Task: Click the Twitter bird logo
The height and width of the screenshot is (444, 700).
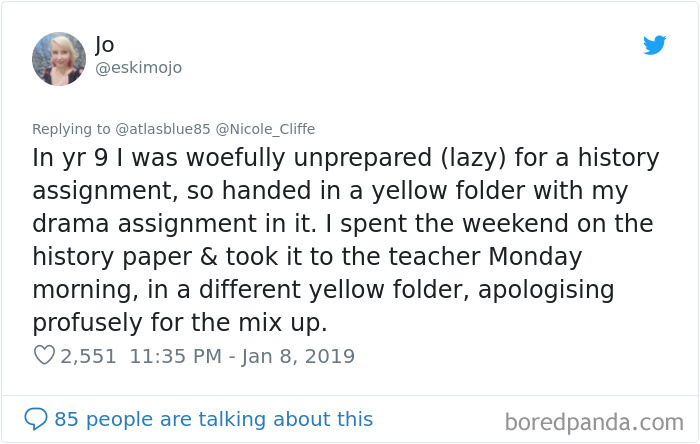Action: [654, 45]
